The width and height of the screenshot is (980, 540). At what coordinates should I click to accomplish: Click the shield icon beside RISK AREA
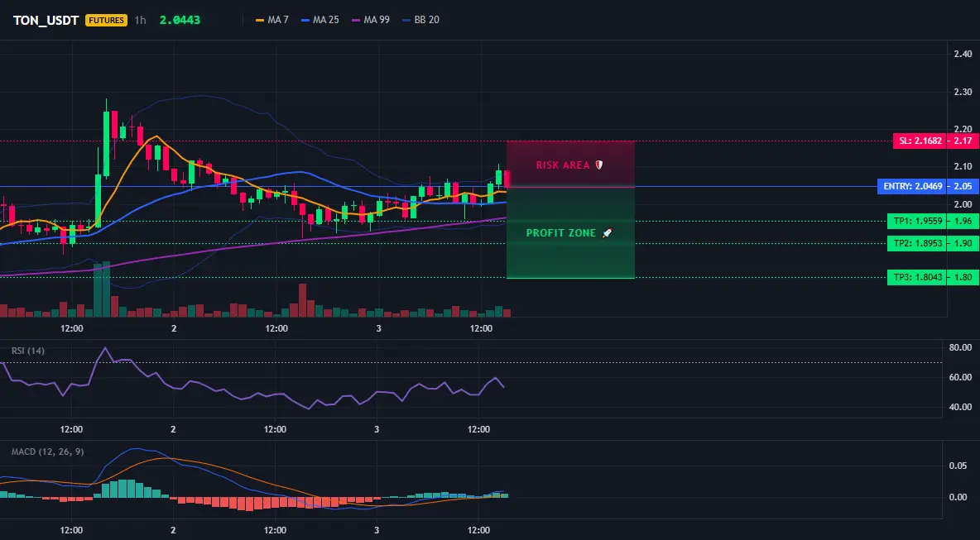click(598, 165)
